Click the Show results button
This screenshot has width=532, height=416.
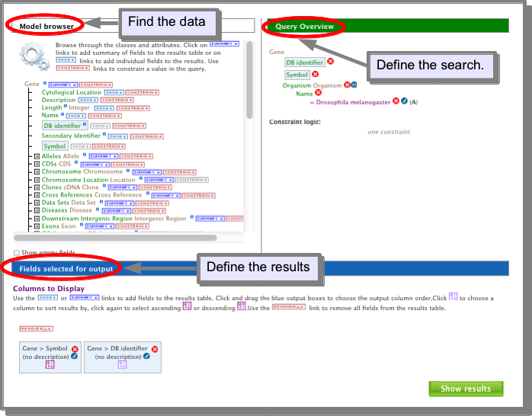[x=466, y=389]
